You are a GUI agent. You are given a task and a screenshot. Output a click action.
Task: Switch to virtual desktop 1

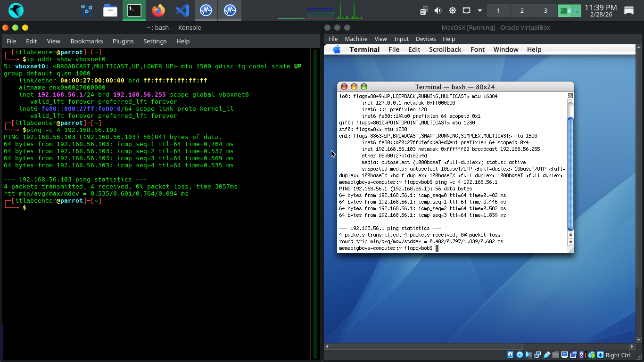tap(498, 10)
